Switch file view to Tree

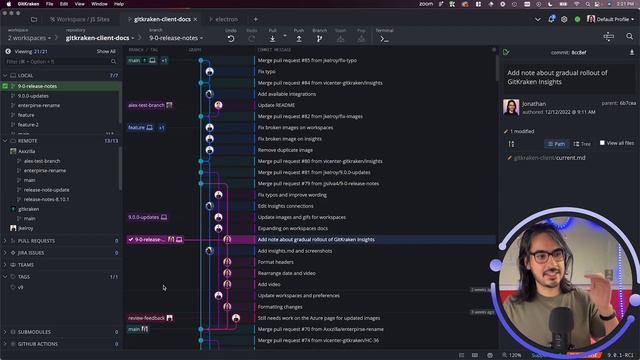point(582,144)
